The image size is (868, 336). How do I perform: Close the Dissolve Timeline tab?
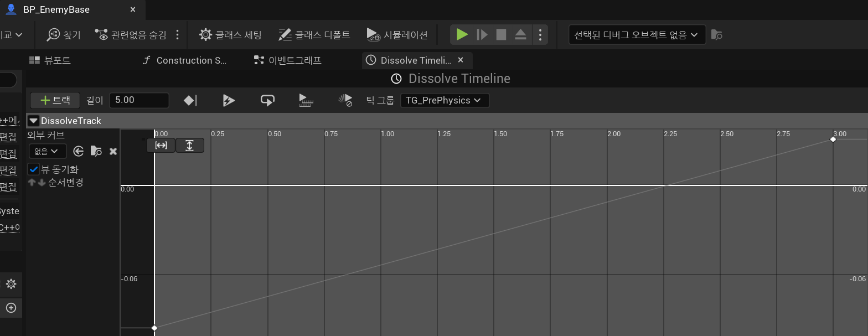(461, 60)
